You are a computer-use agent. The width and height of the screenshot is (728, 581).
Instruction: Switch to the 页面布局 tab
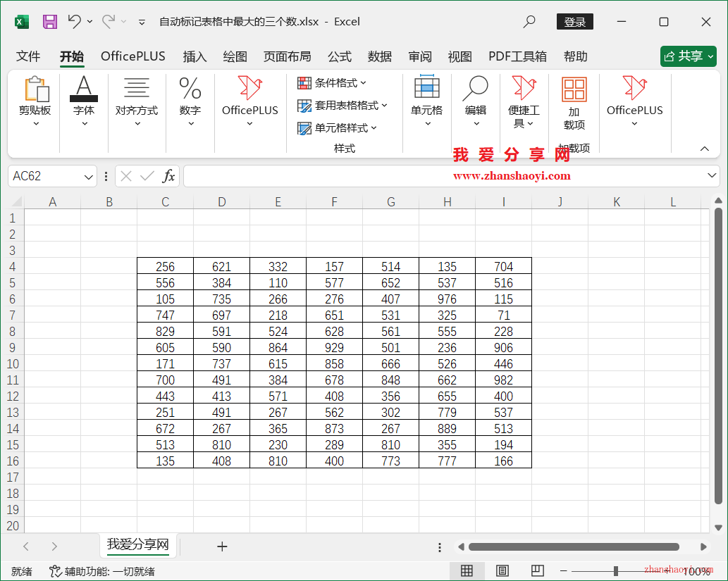(x=287, y=56)
